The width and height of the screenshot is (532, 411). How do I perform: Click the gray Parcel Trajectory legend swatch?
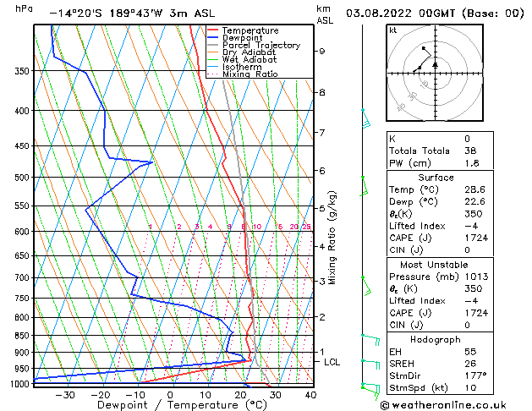[213, 45]
